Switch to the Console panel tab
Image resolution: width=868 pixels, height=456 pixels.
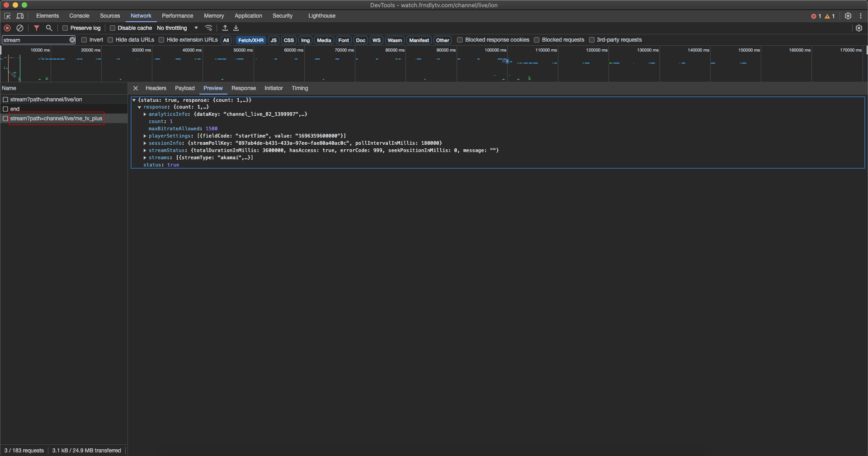click(x=79, y=16)
